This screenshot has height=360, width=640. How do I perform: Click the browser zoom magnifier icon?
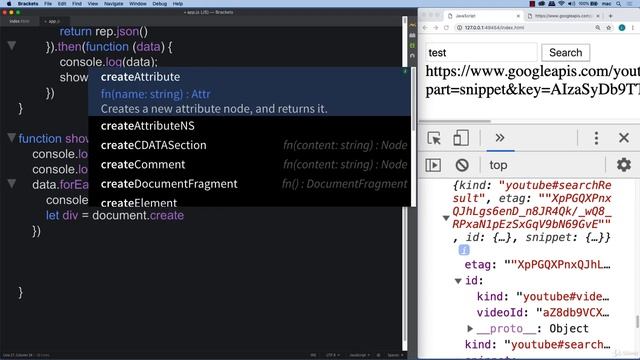point(598,28)
